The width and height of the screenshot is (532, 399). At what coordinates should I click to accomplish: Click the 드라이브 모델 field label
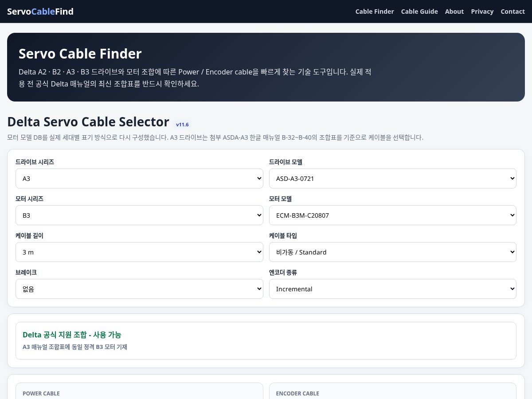click(x=286, y=162)
